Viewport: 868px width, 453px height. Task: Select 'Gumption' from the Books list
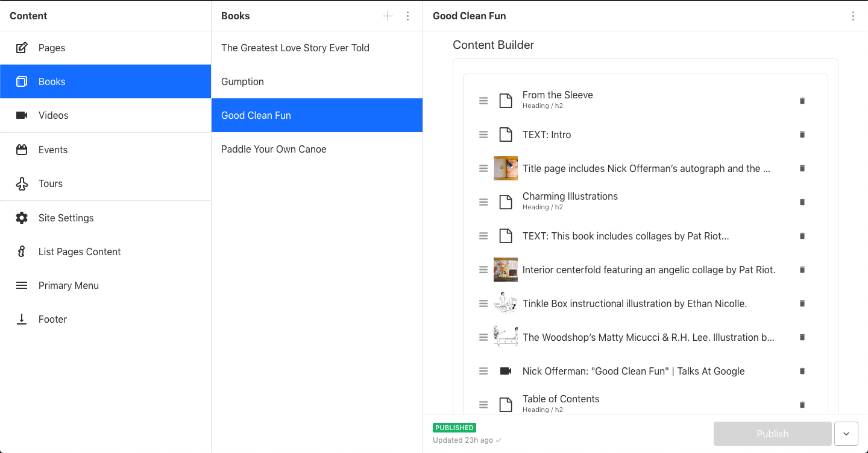click(242, 81)
